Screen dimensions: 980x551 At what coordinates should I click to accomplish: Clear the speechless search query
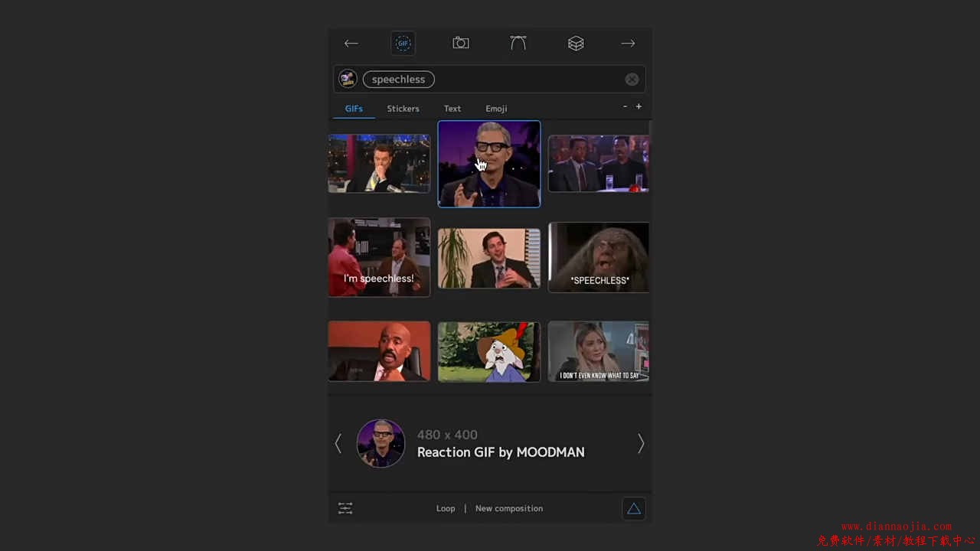click(632, 80)
